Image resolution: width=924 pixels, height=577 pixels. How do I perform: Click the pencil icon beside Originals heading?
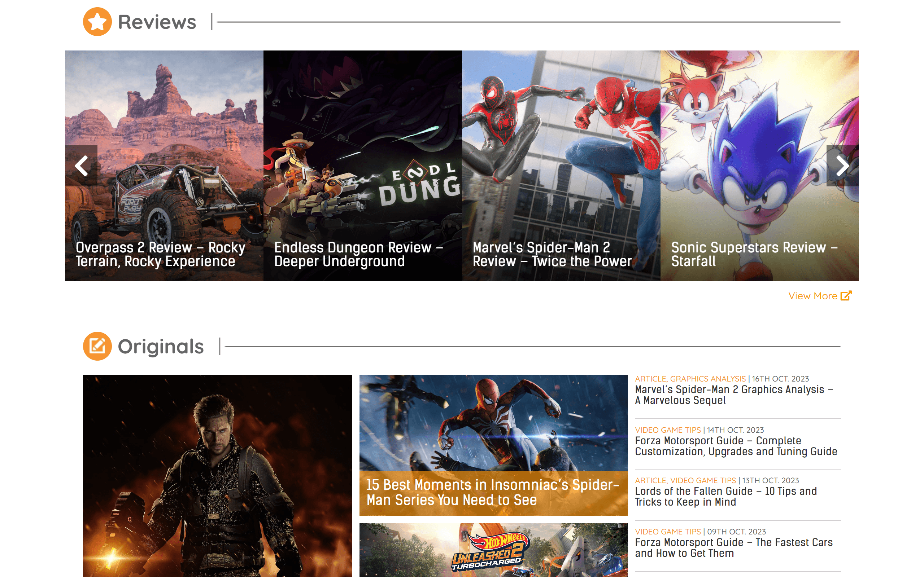pos(98,347)
